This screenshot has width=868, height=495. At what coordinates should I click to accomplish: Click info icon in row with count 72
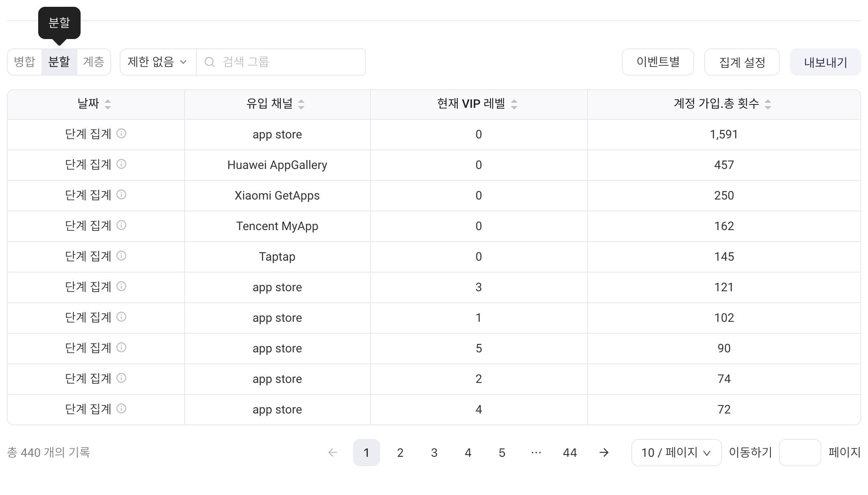coord(121,409)
